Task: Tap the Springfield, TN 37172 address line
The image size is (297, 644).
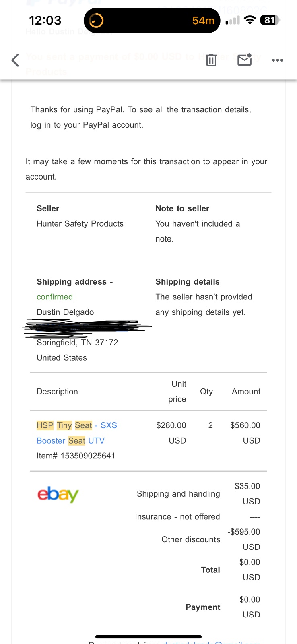Action: (x=77, y=343)
